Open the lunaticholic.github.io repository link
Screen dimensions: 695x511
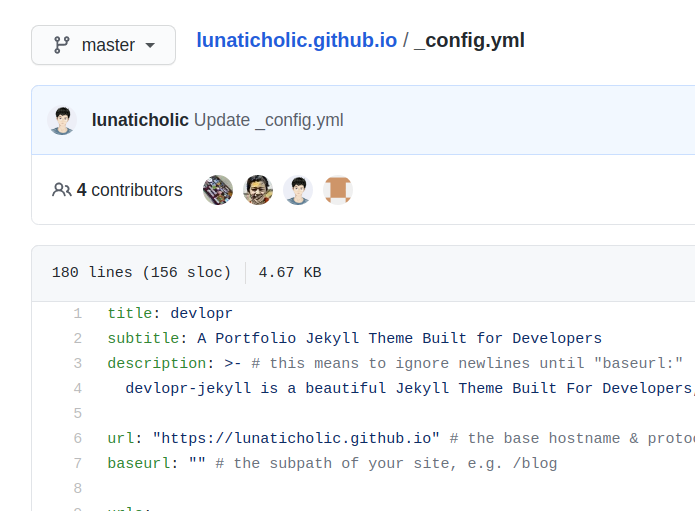[297, 40]
